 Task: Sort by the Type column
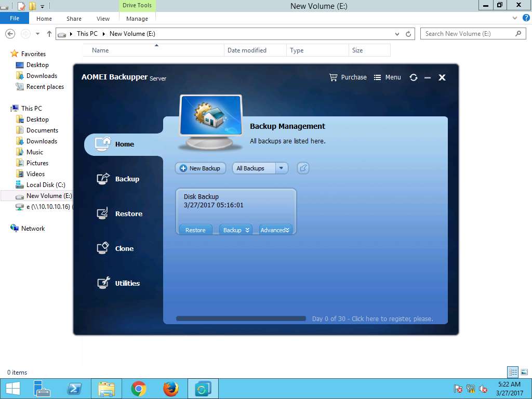[317, 50]
